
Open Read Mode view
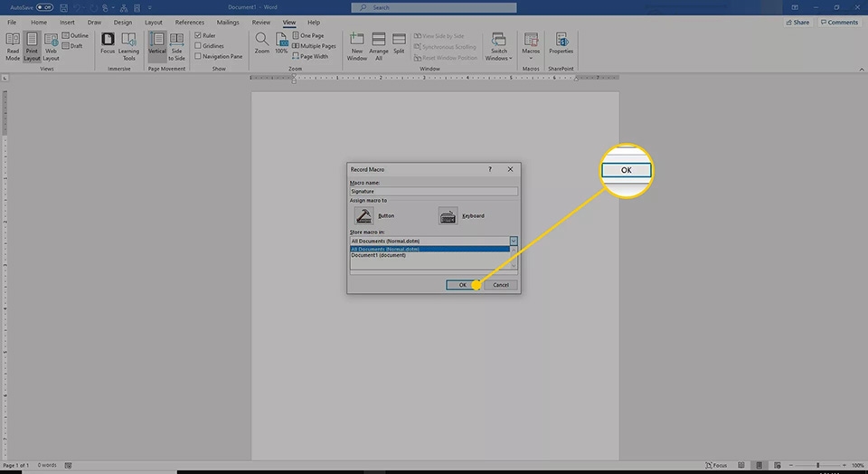12,46
